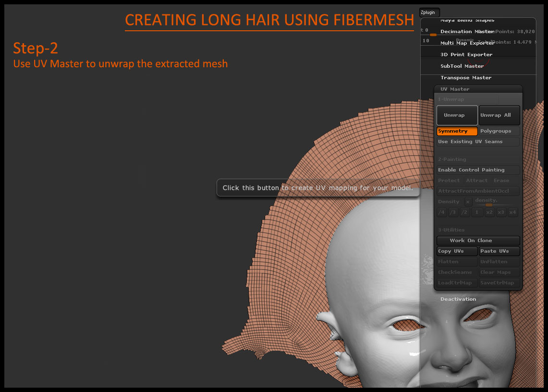This screenshot has height=392, width=548.
Task: Select the x2 density multiplier
Action: click(x=489, y=212)
